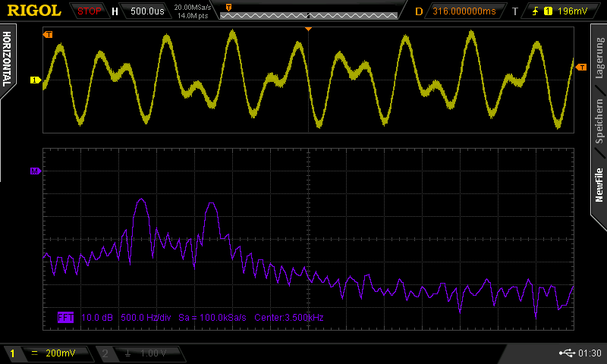Open the Speichern menu tab
Screen dimensions: 607x364
pos(599,121)
